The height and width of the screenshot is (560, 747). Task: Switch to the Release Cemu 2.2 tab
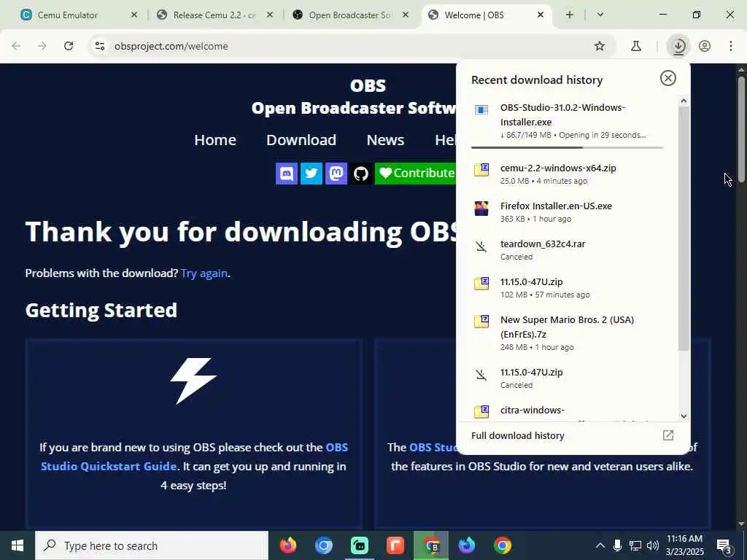[214, 15]
